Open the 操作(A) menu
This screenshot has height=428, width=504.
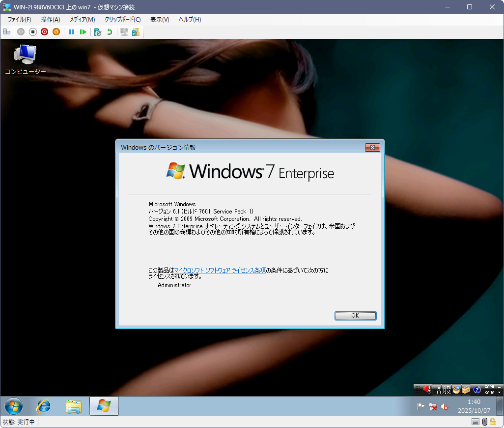click(x=51, y=20)
